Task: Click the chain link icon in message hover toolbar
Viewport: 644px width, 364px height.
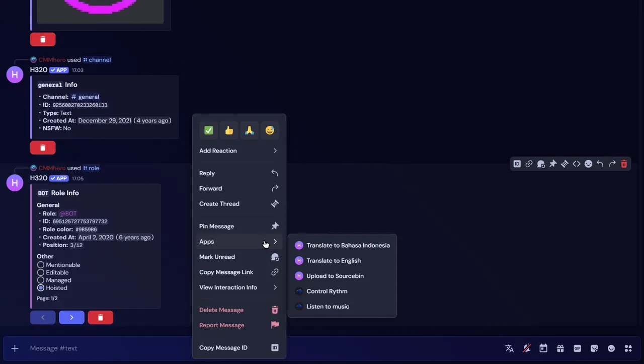Action: tap(529, 164)
